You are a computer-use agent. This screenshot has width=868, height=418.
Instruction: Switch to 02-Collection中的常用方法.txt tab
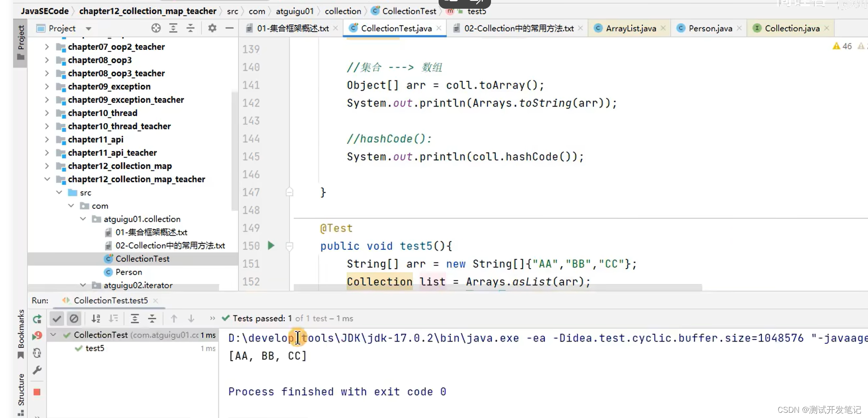(519, 28)
